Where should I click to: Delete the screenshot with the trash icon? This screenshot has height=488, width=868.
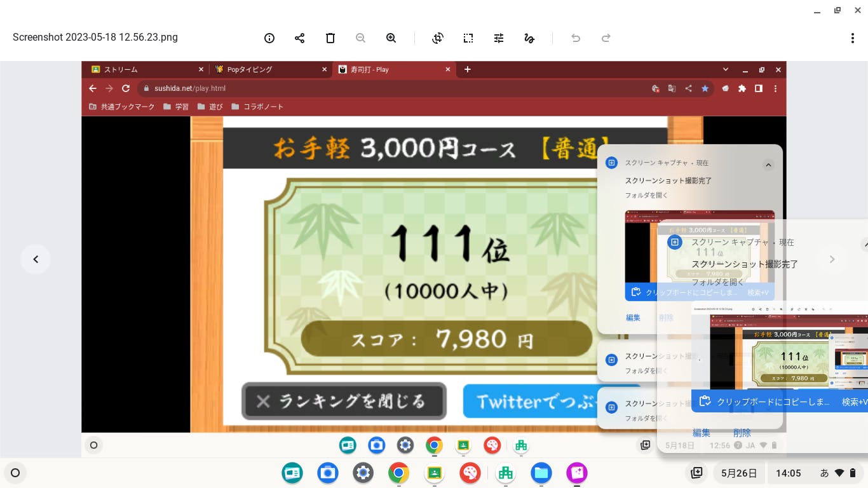point(330,38)
